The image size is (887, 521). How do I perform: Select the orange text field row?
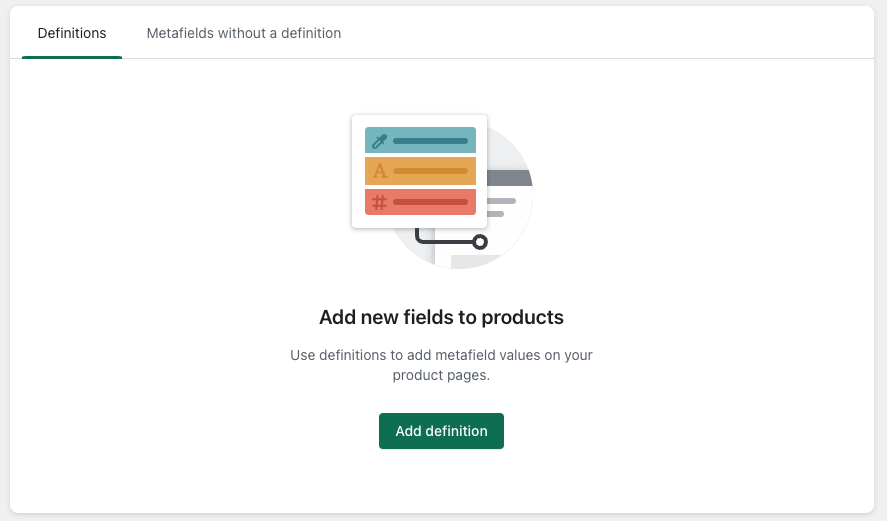click(x=420, y=171)
